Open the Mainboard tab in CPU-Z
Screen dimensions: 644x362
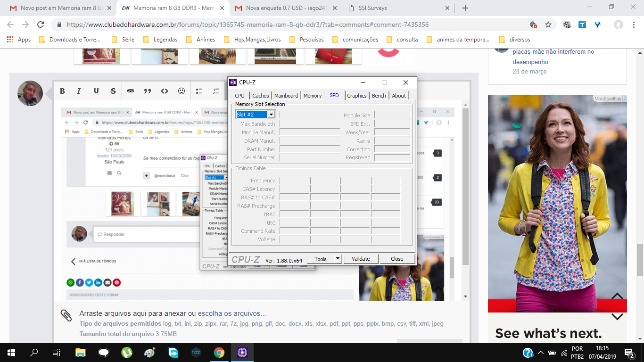point(286,96)
